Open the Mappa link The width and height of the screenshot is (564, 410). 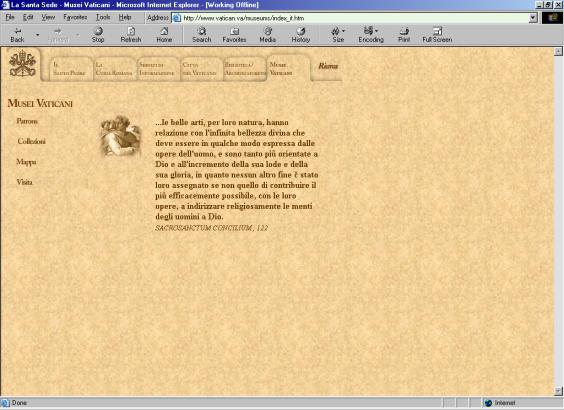[x=26, y=162]
